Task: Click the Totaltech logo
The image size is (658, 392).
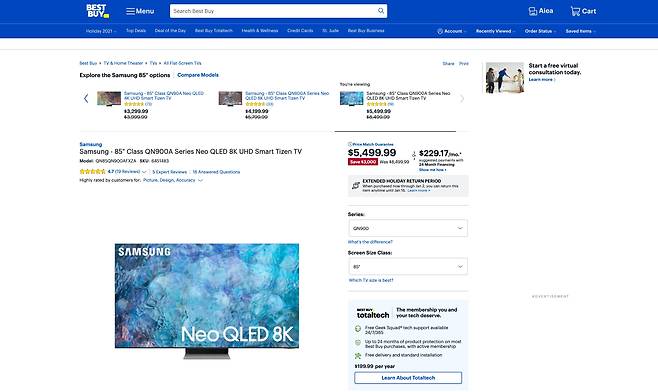Action: [x=373, y=313]
